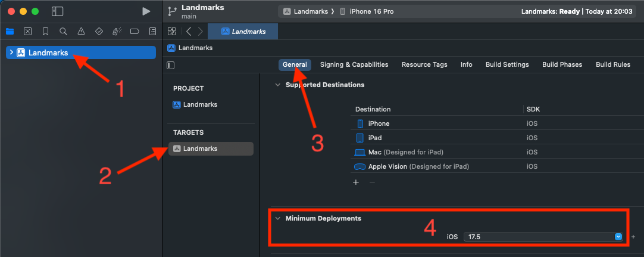Select Landmarks under TARGETS
Screen dimensions: 644x257
[211, 148]
